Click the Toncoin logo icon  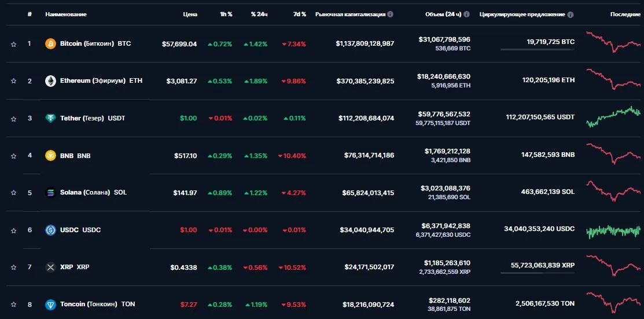coord(50,305)
